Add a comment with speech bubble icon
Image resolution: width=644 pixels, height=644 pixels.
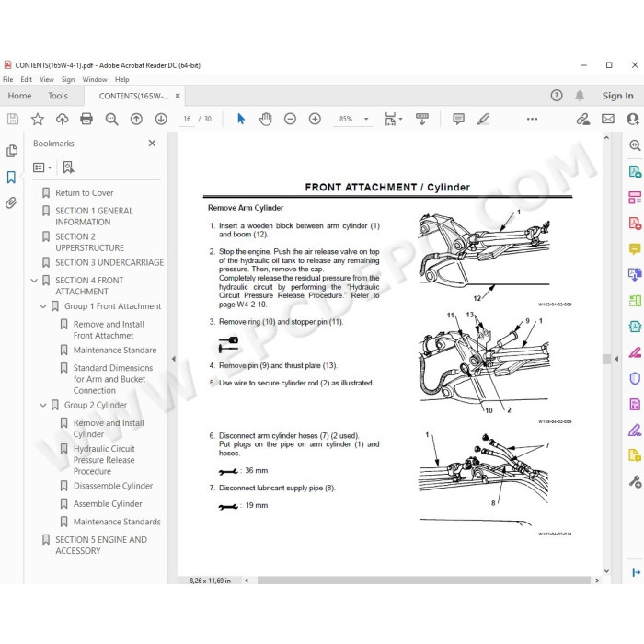pos(458,119)
